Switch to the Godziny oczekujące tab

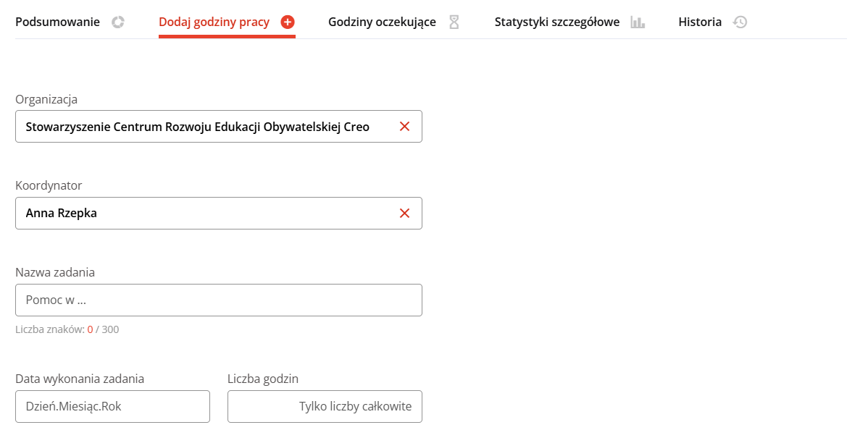(393, 22)
